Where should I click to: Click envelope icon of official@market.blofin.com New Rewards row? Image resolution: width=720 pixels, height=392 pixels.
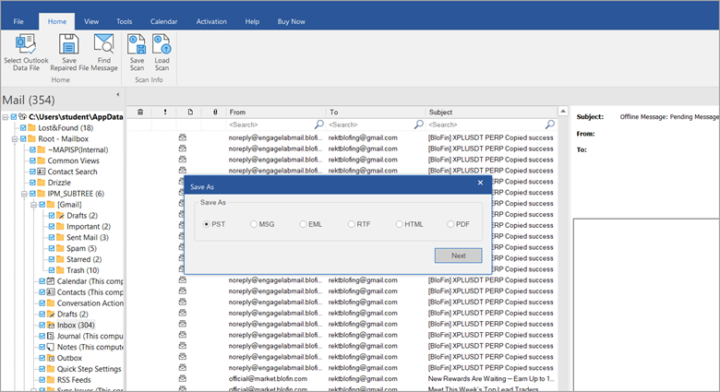[x=183, y=379]
